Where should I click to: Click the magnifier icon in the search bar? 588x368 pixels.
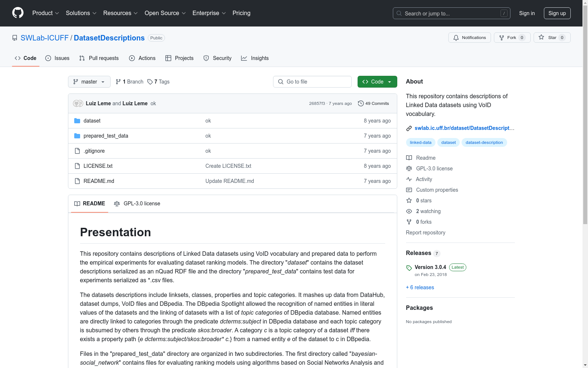pos(399,13)
